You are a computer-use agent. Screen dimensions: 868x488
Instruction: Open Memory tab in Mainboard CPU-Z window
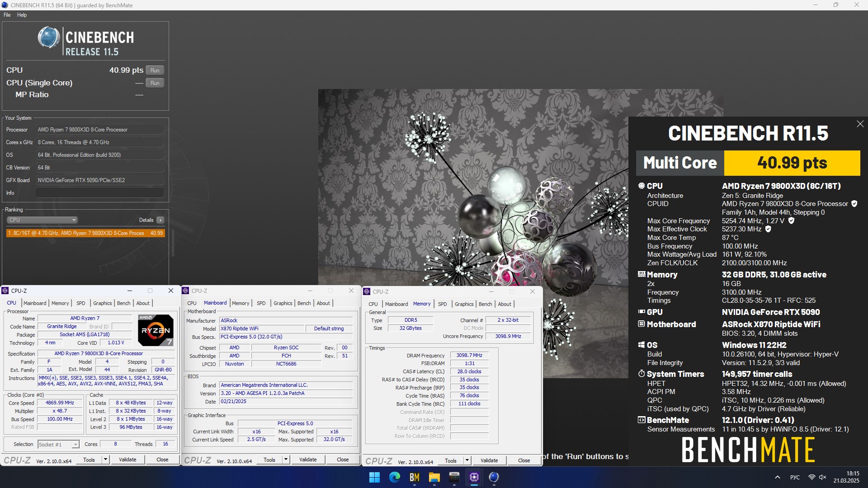click(241, 303)
